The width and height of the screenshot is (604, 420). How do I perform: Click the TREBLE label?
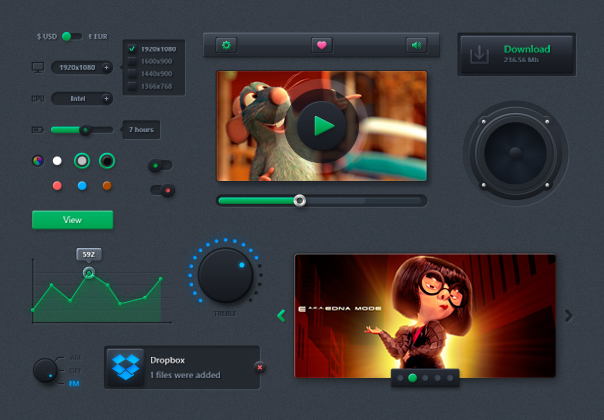pyautogui.click(x=225, y=314)
